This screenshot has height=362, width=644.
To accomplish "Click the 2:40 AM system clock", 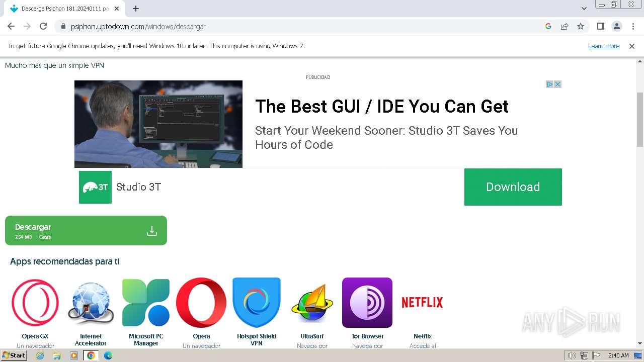I will (618, 355).
